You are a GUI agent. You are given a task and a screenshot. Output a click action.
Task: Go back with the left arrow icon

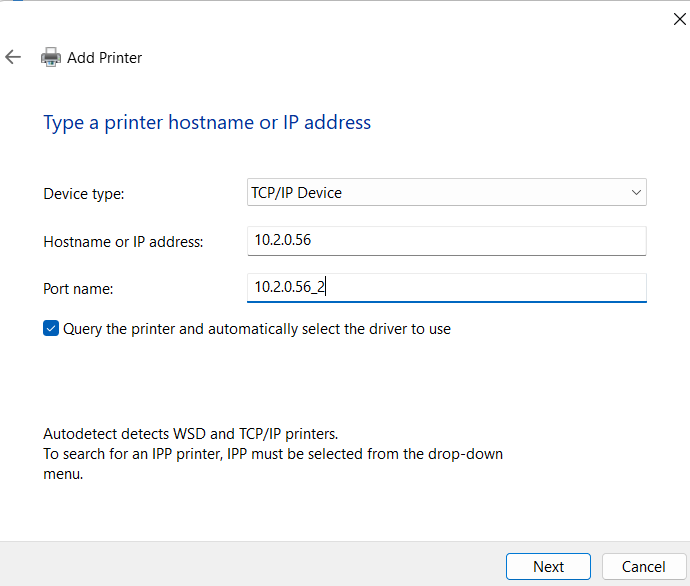point(13,57)
